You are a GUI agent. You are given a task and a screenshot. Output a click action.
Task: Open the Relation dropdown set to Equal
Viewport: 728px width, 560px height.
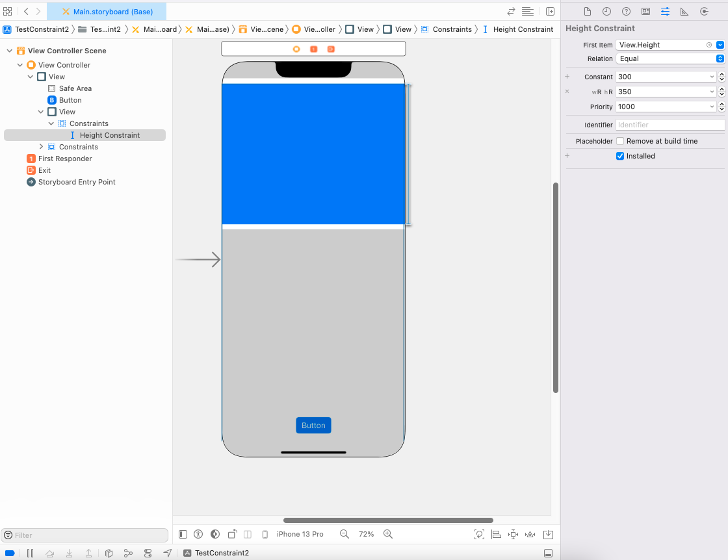pyautogui.click(x=669, y=58)
